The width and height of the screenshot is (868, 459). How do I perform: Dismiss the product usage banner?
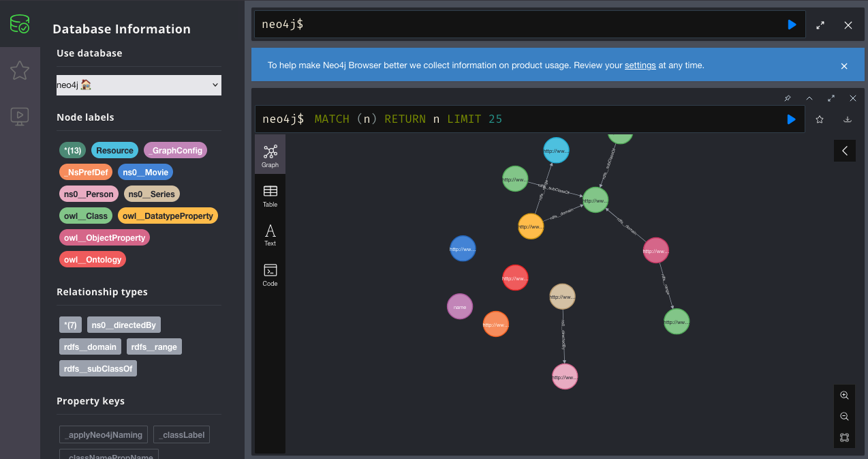pyautogui.click(x=844, y=66)
